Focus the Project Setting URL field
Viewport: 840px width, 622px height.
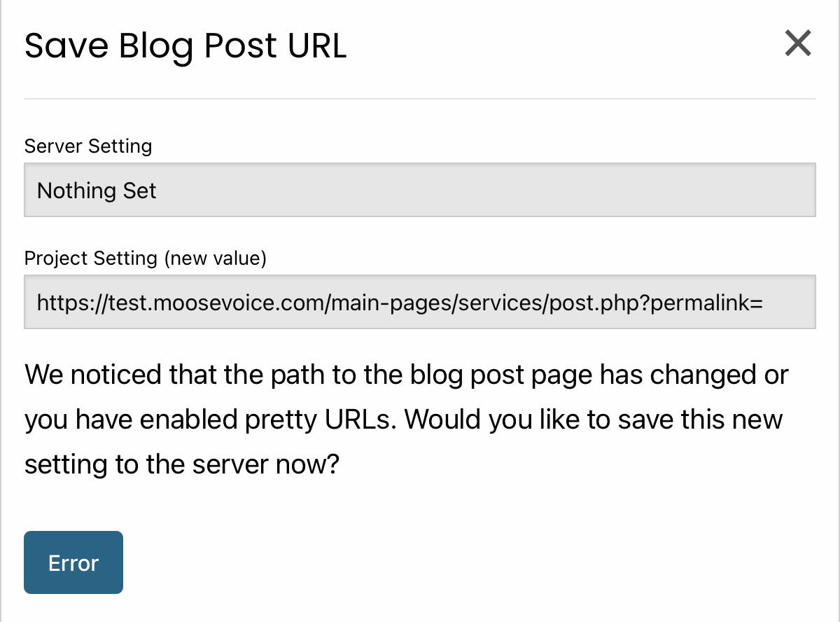(420, 302)
